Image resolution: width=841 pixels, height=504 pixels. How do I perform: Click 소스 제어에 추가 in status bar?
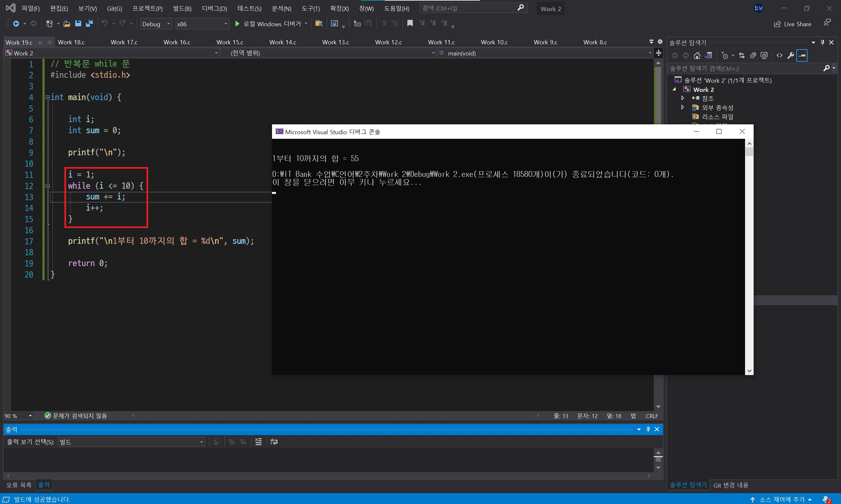click(x=782, y=499)
